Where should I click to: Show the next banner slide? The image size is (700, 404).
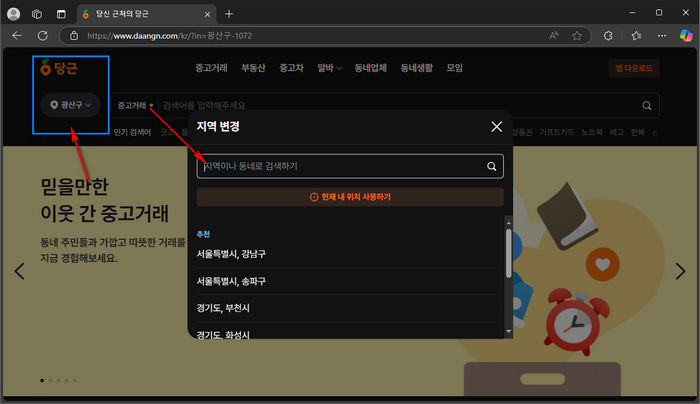680,271
